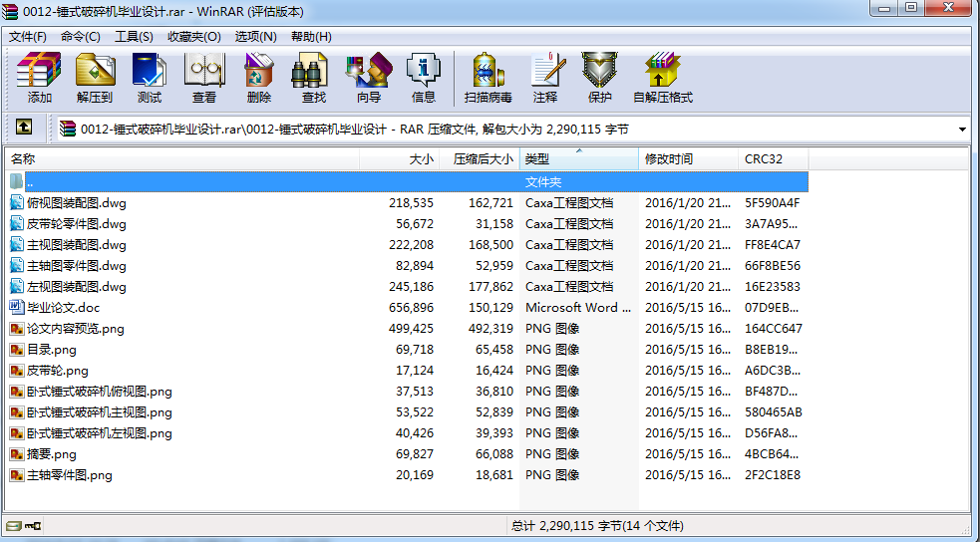980x542 pixels.
Task: Click the archive path address field
Action: pos(512,130)
